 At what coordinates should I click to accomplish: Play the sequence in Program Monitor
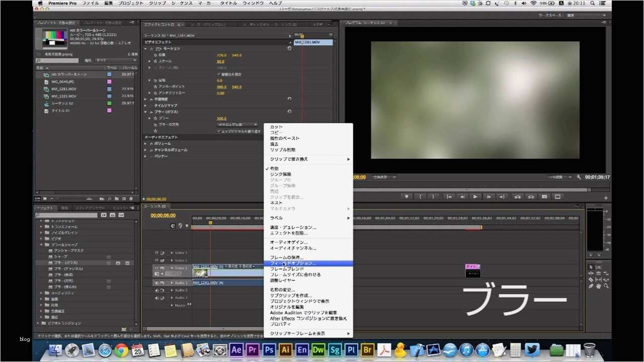475,197
